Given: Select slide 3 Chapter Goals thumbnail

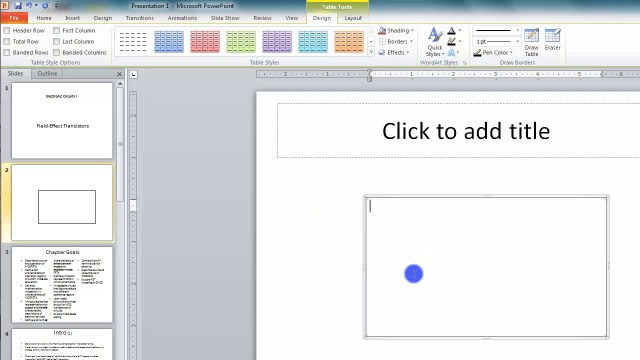Looking at the screenshot, I should coord(62,284).
